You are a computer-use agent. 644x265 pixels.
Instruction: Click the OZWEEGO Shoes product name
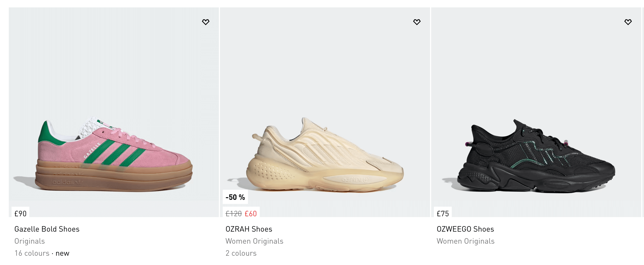point(465,229)
